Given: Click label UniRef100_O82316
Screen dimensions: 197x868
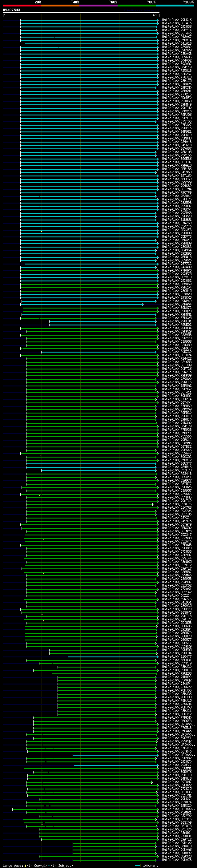Looking at the screenshot, I should pos(177,819).
